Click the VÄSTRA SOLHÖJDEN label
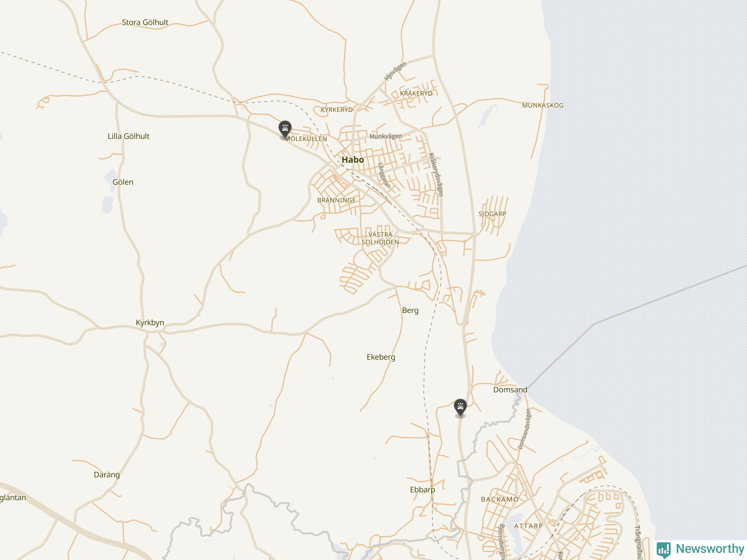 tap(380, 238)
